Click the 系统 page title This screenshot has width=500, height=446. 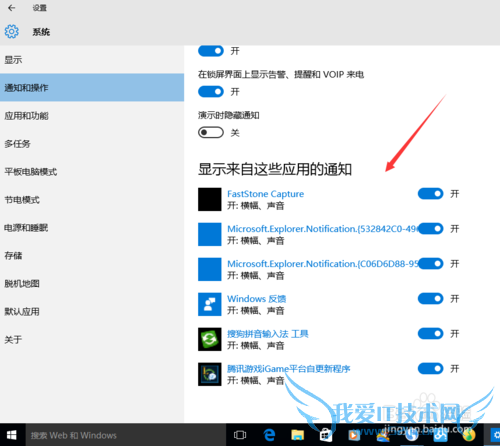tap(41, 32)
